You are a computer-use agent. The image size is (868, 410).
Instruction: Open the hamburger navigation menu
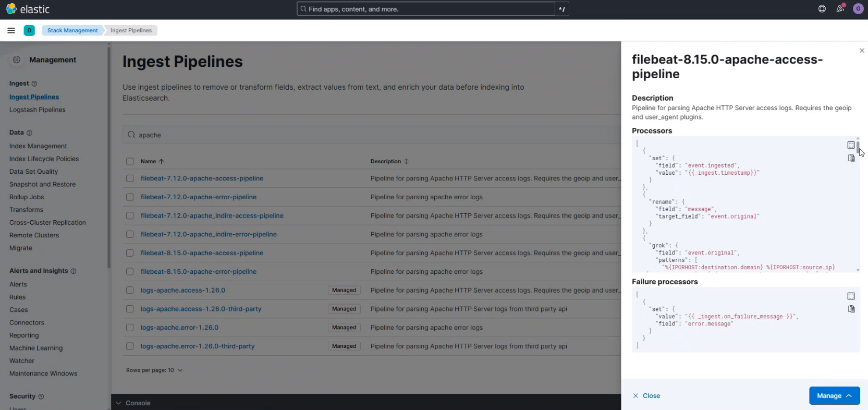pyautogui.click(x=11, y=30)
